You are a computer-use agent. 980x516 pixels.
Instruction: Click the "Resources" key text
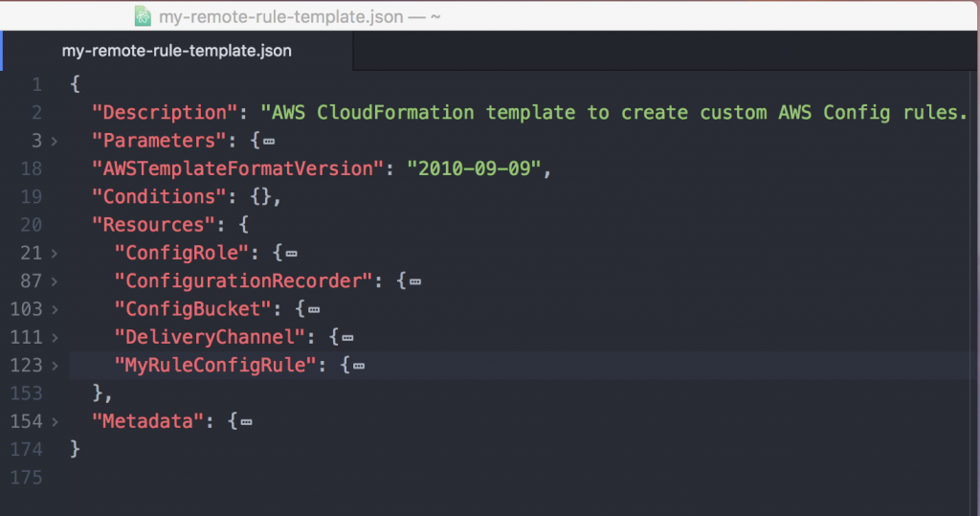[153, 225]
